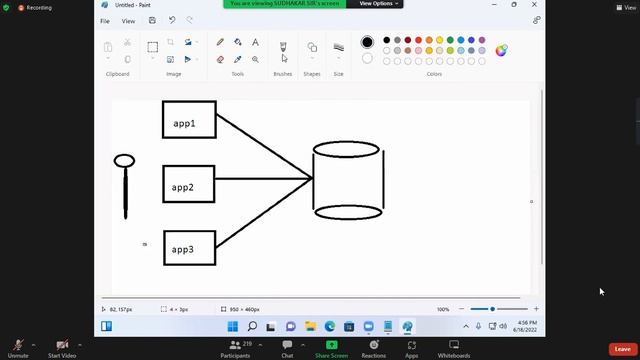Click the Save icon in Paint
Image resolution: width=640 pixels, height=360 pixels.
pyautogui.click(x=152, y=20)
